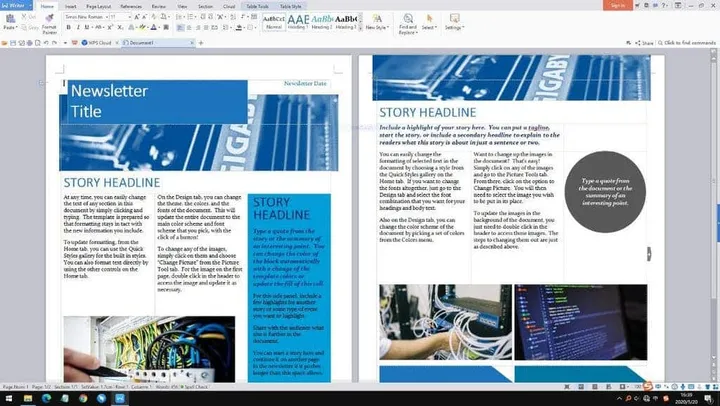The width and height of the screenshot is (720, 406).
Task: Toggle underline formatting
Action: tap(87, 29)
